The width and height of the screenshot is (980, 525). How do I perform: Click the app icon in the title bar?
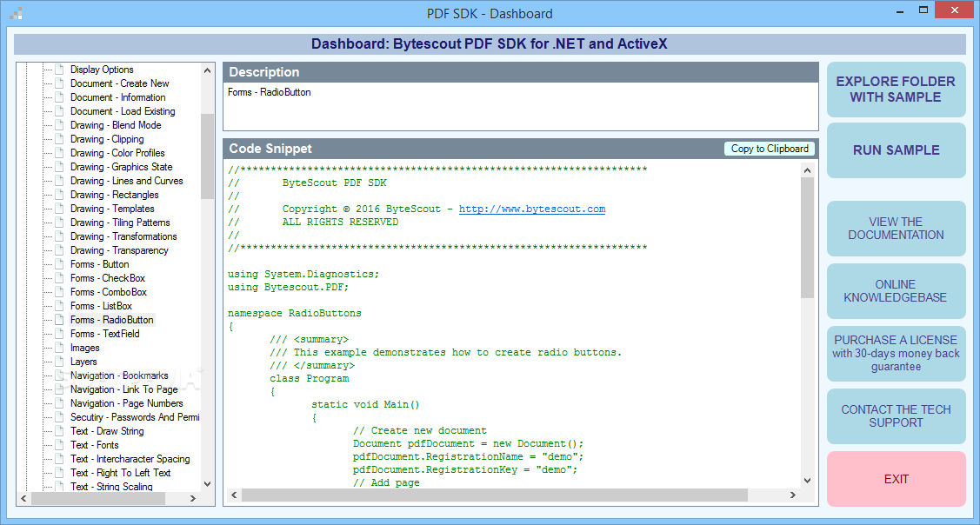[17, 12]
